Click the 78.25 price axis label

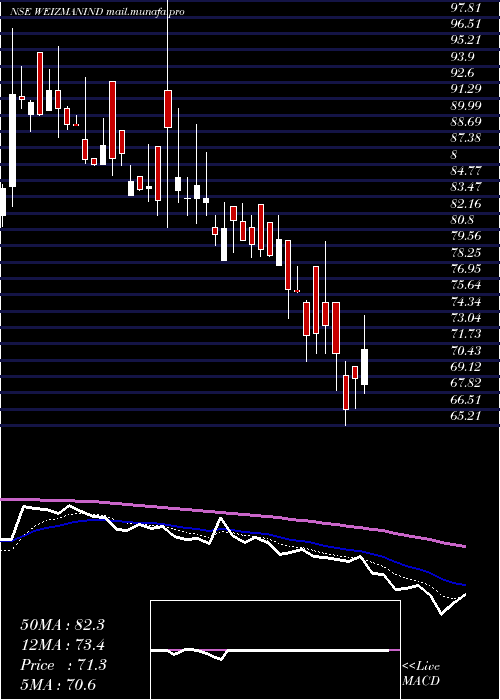click(465, 253)
